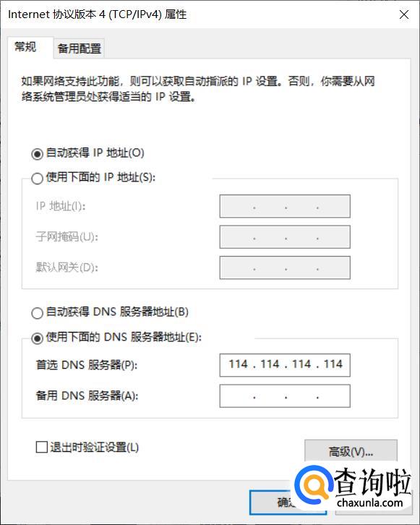Click the last octet of 备用 DNS field
420x525 pixels.
coord(333,396)
